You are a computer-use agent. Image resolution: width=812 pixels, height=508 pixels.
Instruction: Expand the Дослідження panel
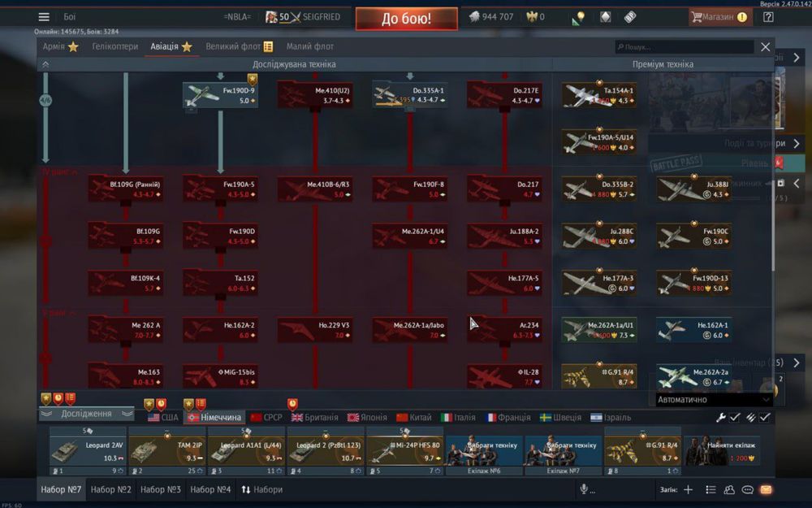coord(87,414)
